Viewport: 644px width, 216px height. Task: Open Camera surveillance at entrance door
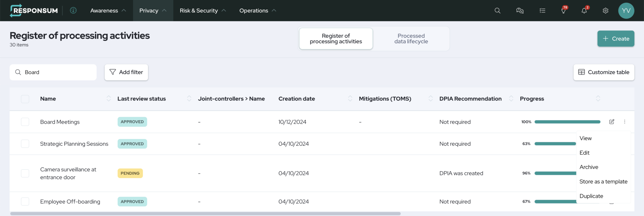pos(68,173)
